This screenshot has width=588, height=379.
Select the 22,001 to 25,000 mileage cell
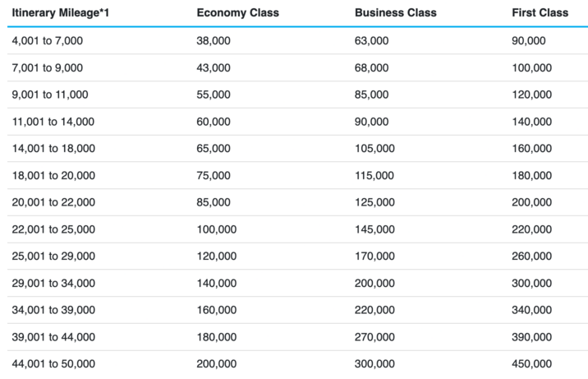click(x=53, y=229)
